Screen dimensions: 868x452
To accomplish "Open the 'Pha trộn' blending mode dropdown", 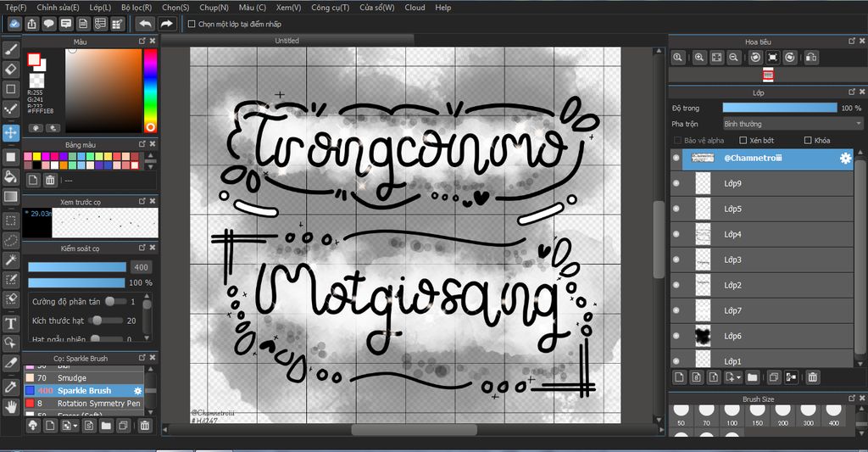I will pyautogui.click(x=793, y=124).
